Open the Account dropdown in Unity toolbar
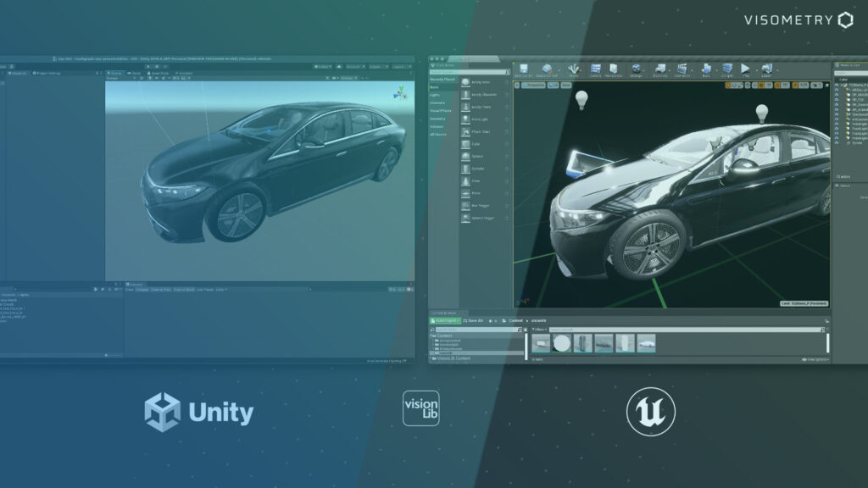868x488 pixels. 354,66
